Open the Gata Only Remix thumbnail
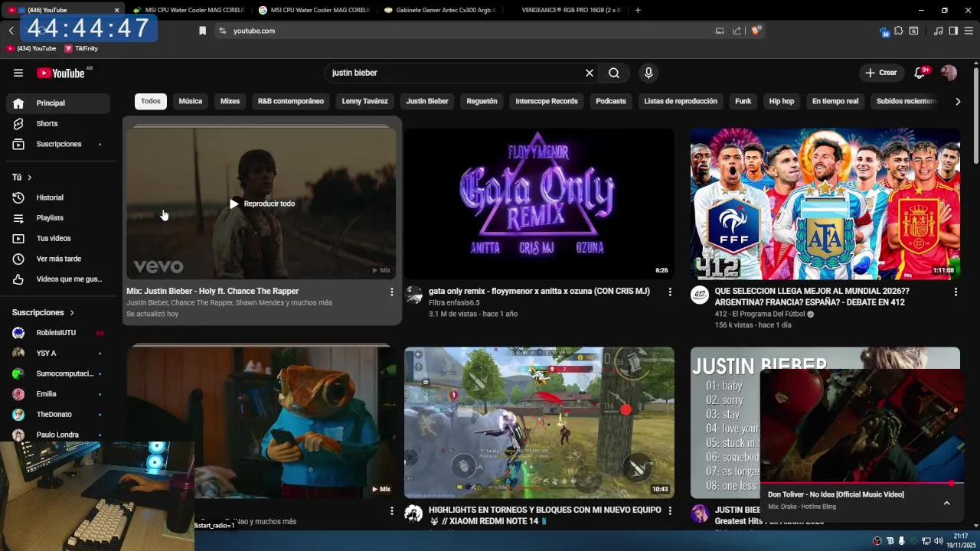The height and width of the screenshot is (551, 980). [539, 204]
